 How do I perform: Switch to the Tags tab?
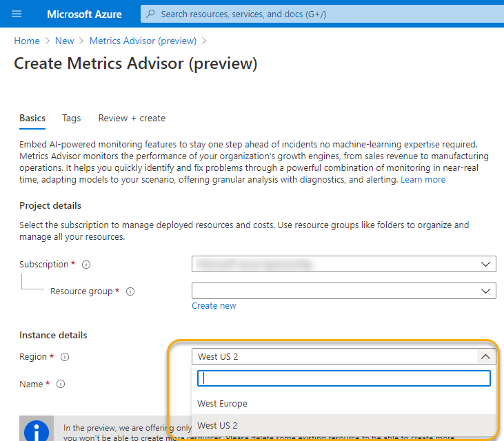(71, 119)
